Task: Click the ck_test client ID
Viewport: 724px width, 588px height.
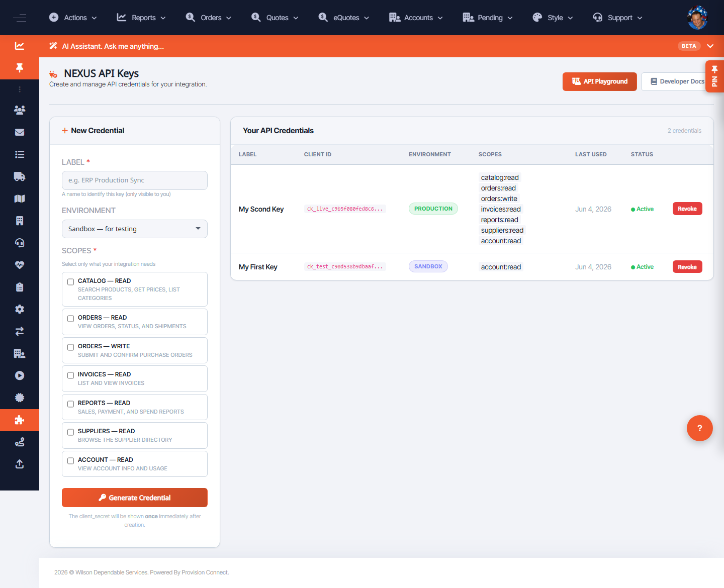Action: point(345,266)
